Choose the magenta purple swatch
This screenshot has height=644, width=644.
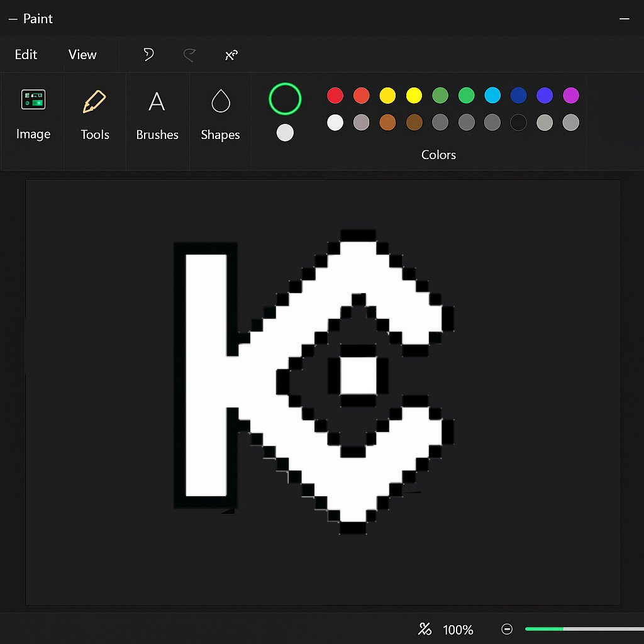pyautogui.click(x=571, y=96)
